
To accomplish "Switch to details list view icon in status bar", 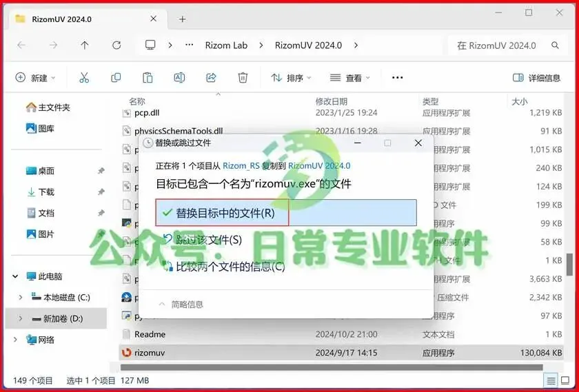I will [x=551, y=380].
